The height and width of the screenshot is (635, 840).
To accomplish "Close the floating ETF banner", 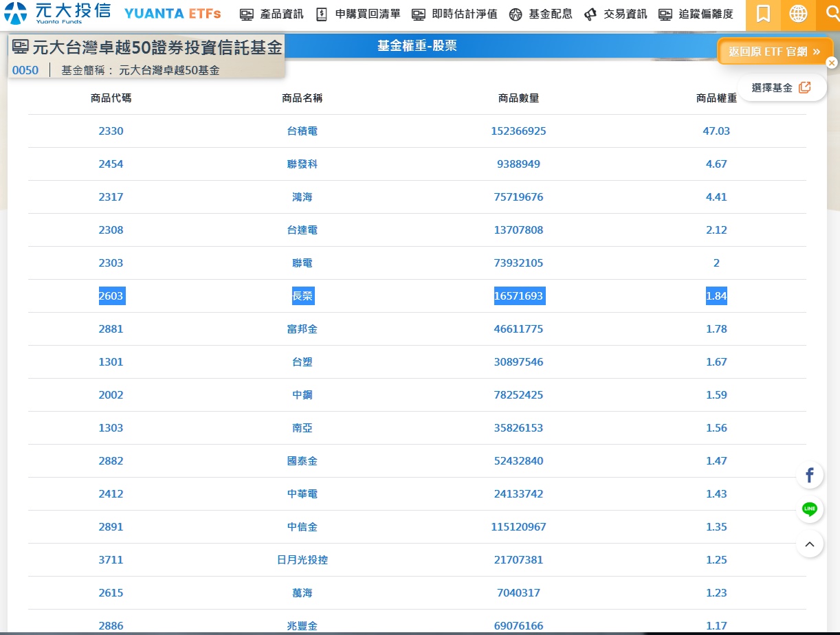I will [832, 63].
